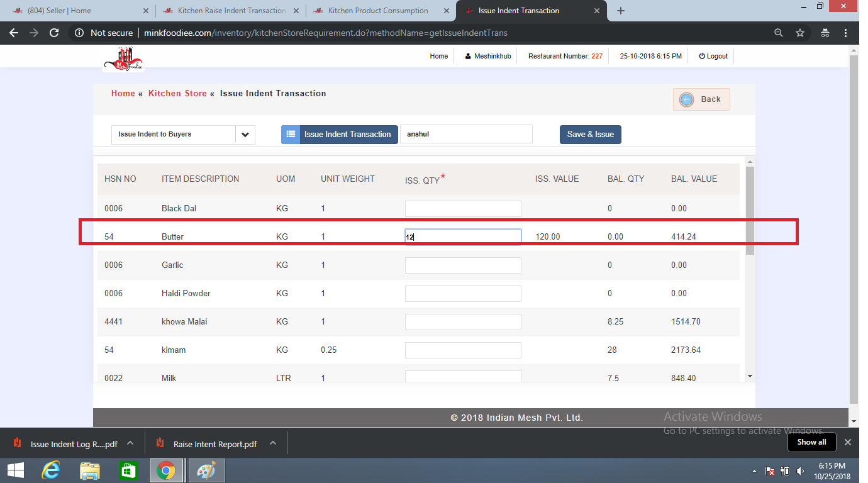
Task: Open the Windows Start menu
Action: 16,470
